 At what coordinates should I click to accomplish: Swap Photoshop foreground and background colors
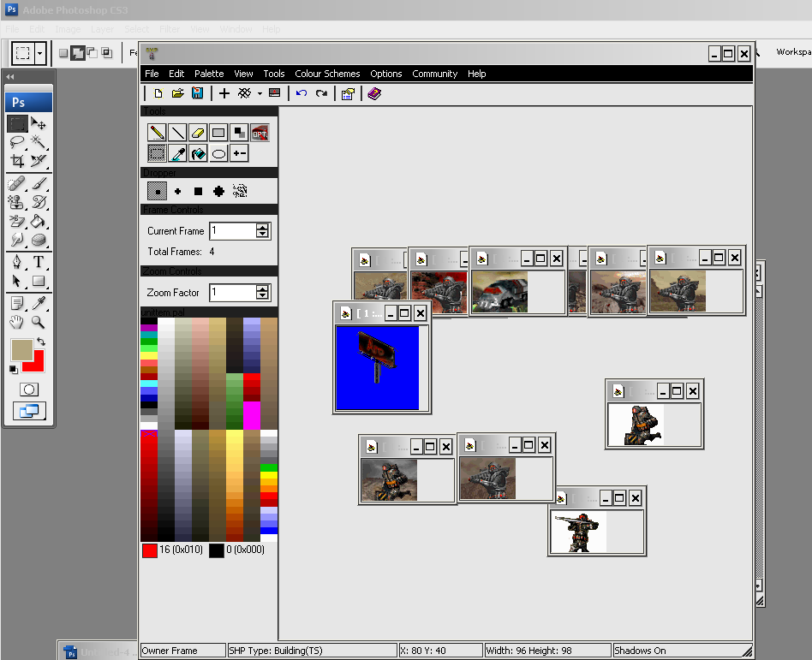coord(41,342)
